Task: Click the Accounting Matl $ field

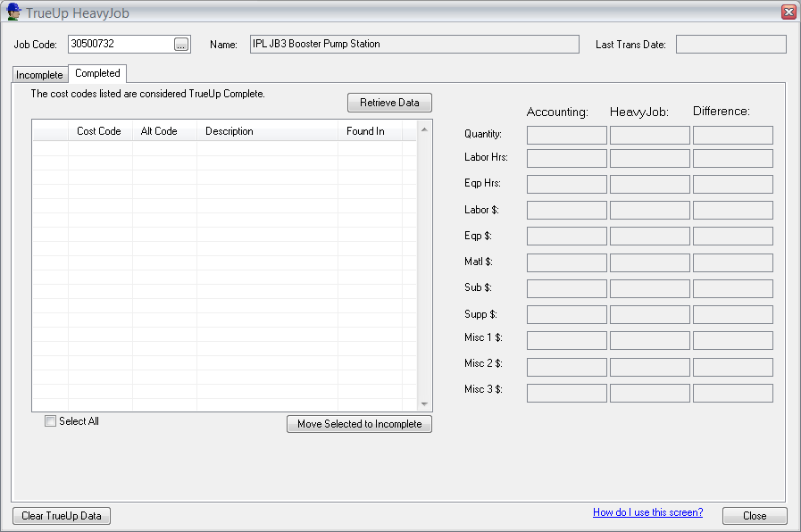Action: [567, 262]
